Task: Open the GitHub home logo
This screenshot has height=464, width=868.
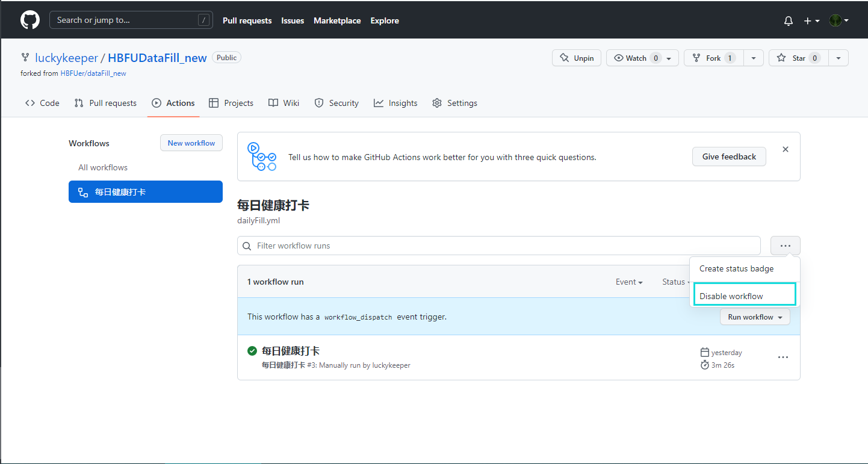Action: tap(30, 20)
